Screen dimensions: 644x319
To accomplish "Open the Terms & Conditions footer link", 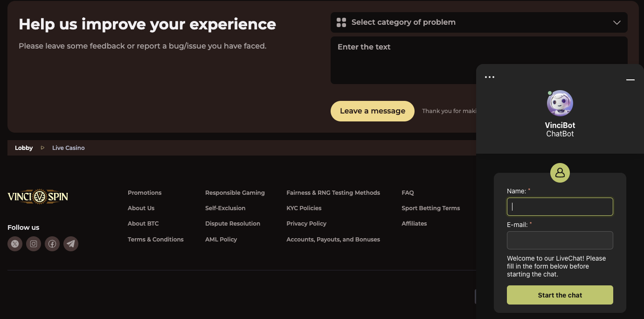I will (155, 240).
